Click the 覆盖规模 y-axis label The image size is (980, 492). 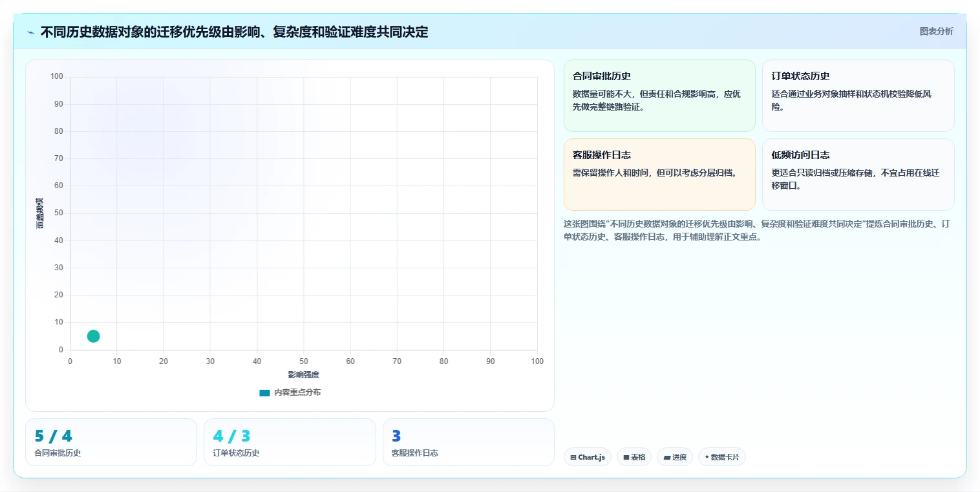tap(39, 213)
